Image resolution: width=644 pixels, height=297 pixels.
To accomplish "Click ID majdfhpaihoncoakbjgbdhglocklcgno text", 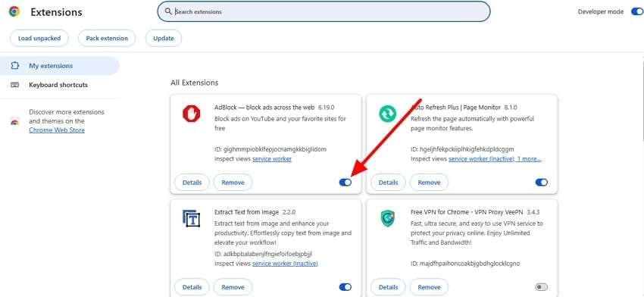I will (x=465, y=264).
